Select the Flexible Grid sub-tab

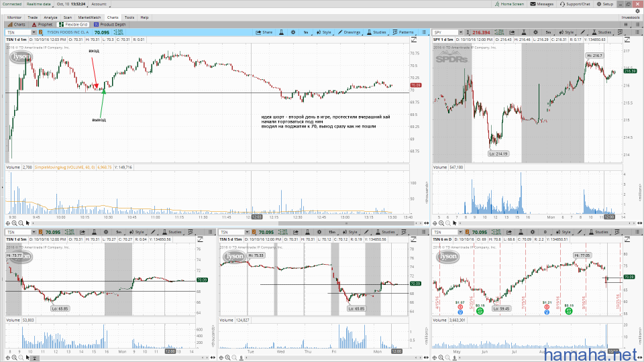[74, 24]
